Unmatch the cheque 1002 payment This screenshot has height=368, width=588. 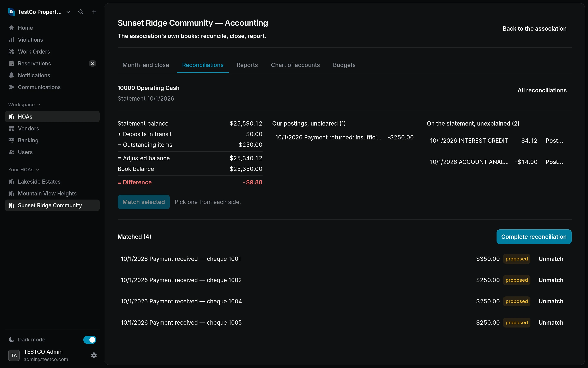coord(551,280)
